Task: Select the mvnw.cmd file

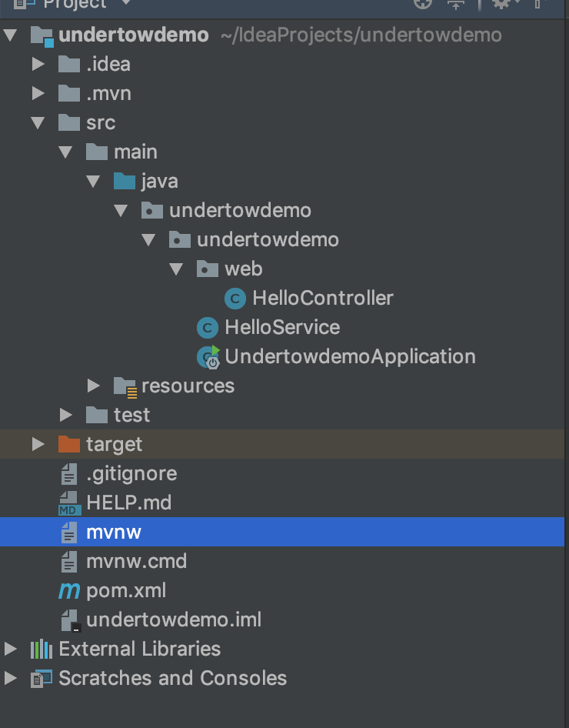Action: coord(136,562)
